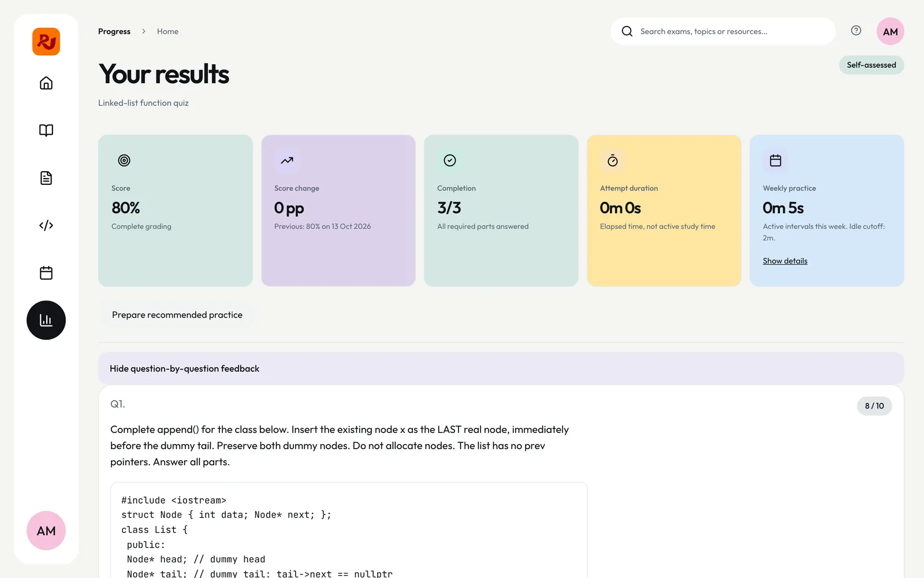Click the AM avatar at sidebar bottom

point(46,531)
